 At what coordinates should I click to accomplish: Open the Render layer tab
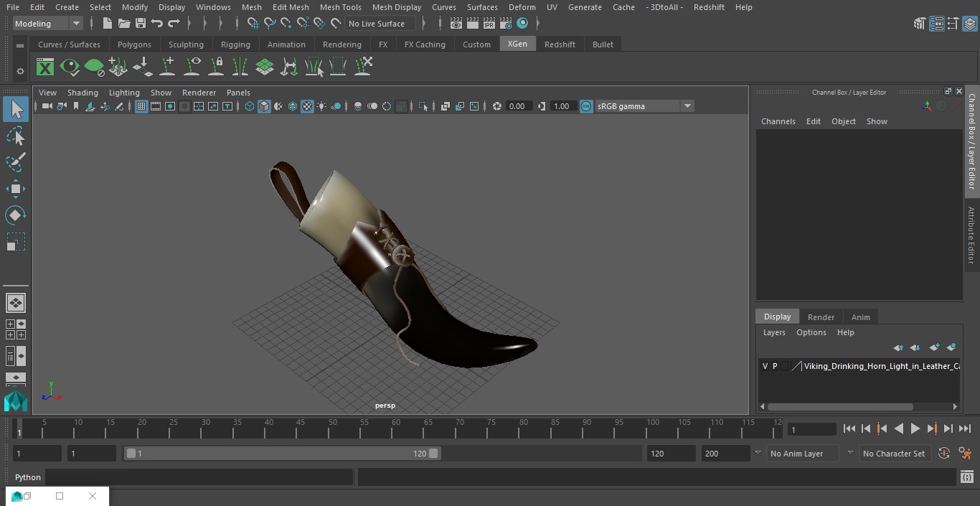[x=821, y=317]
